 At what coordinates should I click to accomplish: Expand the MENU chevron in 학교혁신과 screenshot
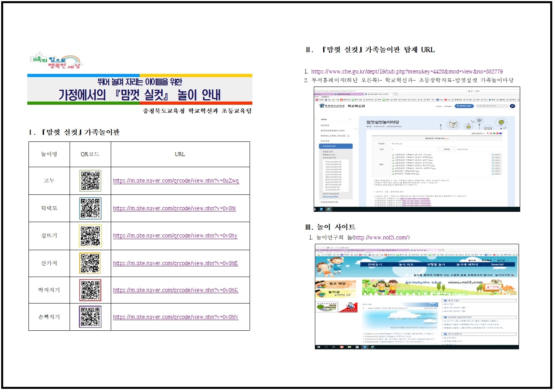pyautogui.click(x=350, y=119)
